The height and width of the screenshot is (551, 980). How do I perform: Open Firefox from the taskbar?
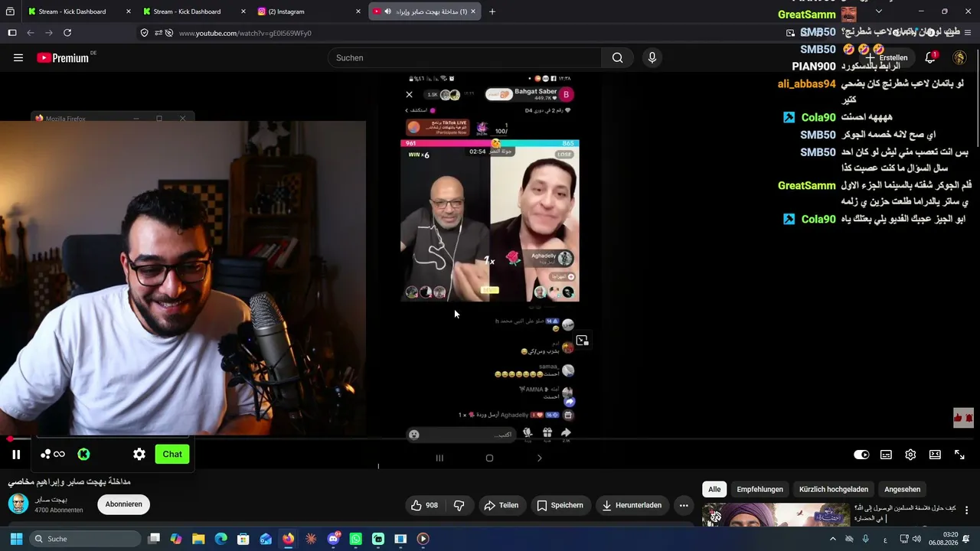pos(288,539)
